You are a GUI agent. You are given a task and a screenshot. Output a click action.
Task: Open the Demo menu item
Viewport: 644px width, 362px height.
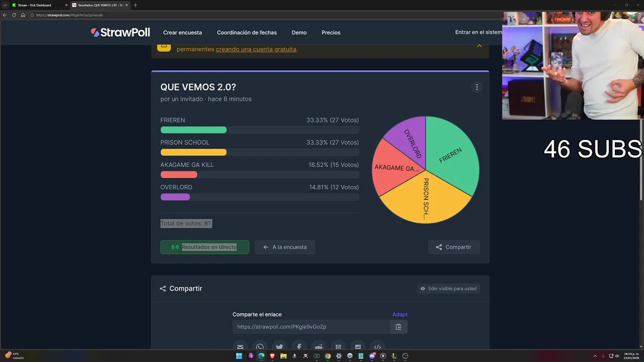[x=299, y=33]
